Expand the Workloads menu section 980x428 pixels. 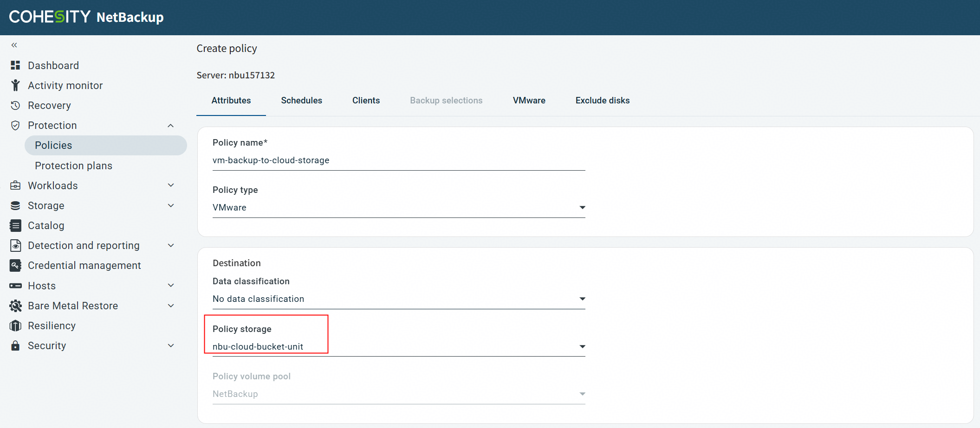coord(171,185)
